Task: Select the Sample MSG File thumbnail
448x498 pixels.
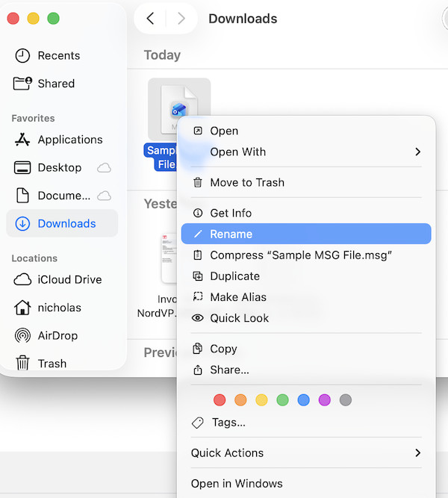Action: click(178, 109)
